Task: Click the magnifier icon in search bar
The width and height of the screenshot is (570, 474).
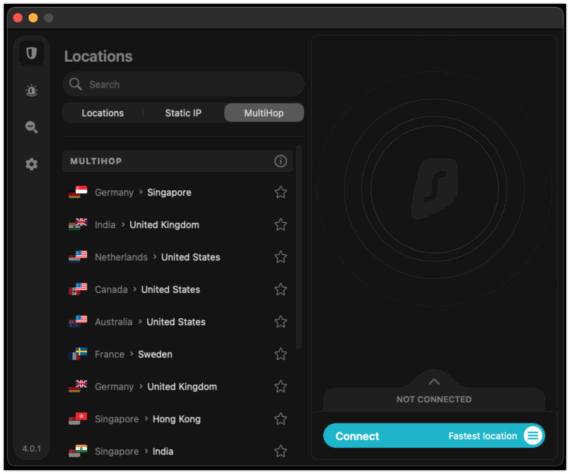Action: (75, 84)
